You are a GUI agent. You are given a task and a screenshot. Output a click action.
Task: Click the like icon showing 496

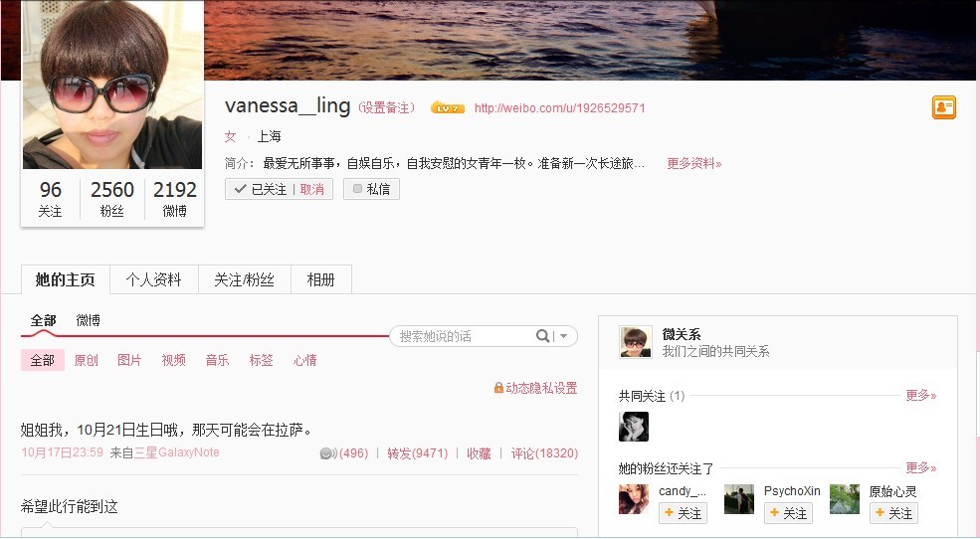(328, 453)
